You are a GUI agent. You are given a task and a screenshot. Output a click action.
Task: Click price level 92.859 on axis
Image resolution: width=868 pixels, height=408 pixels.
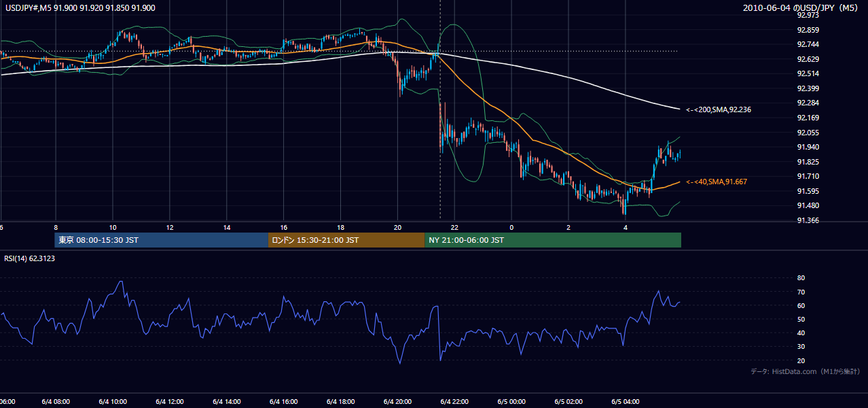[x=808, y=30]
